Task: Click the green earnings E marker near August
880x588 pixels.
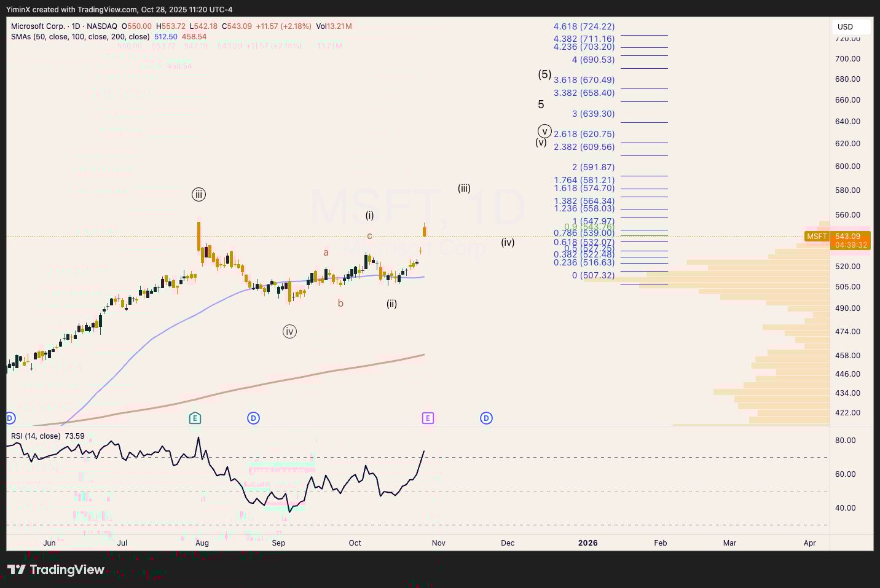Action: (x=195, y=418)
